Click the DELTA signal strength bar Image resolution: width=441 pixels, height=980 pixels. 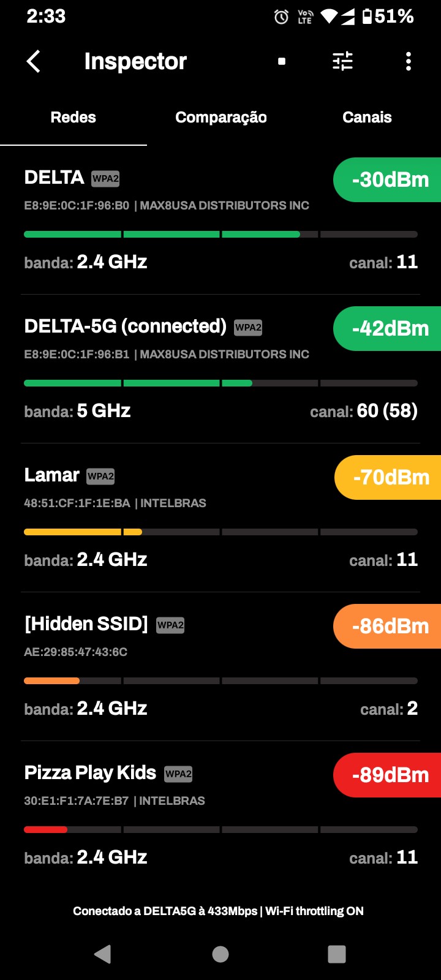pyautogui.click(x=221, y=234)
